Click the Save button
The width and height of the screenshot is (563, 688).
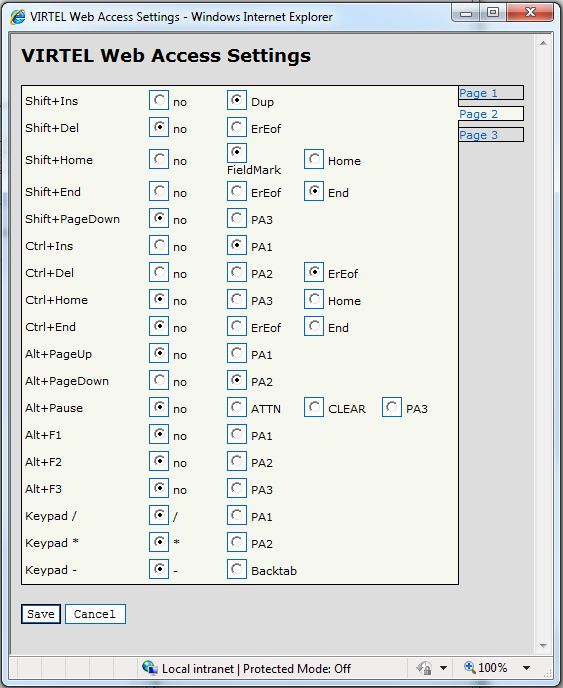point(41,614)
